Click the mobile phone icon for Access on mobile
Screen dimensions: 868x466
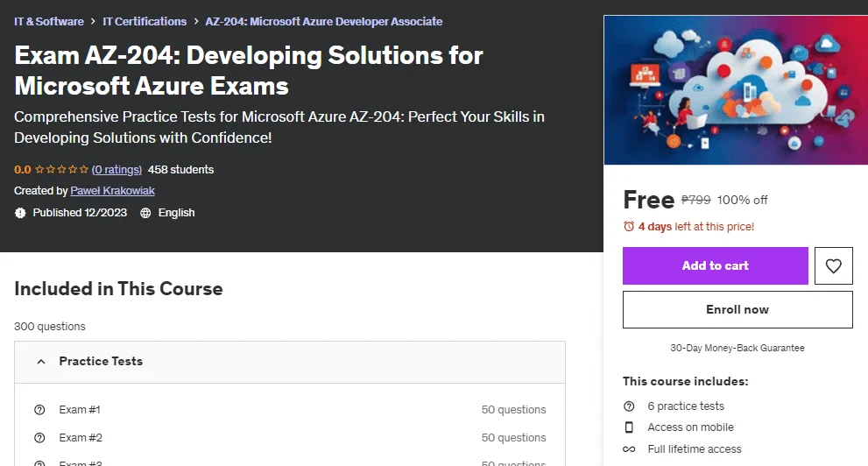point(629,427)
